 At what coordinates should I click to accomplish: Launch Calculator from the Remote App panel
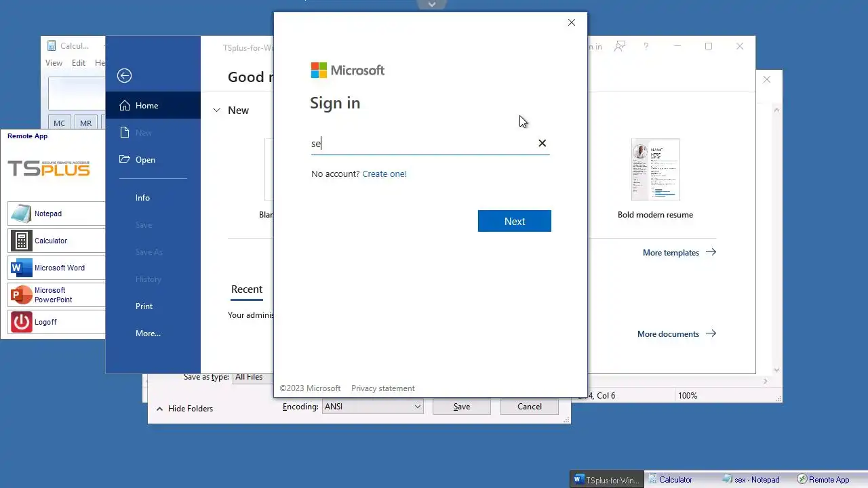click(57, 241)
